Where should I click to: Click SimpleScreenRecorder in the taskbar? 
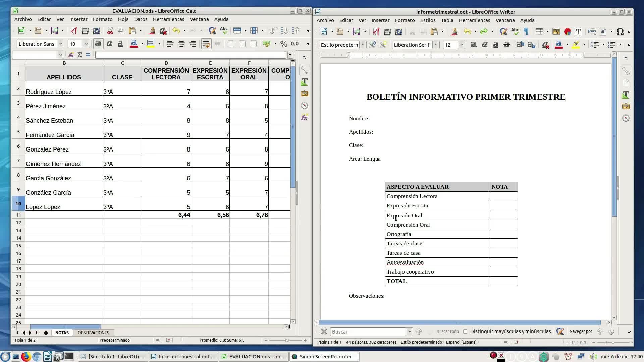[325, 356]
